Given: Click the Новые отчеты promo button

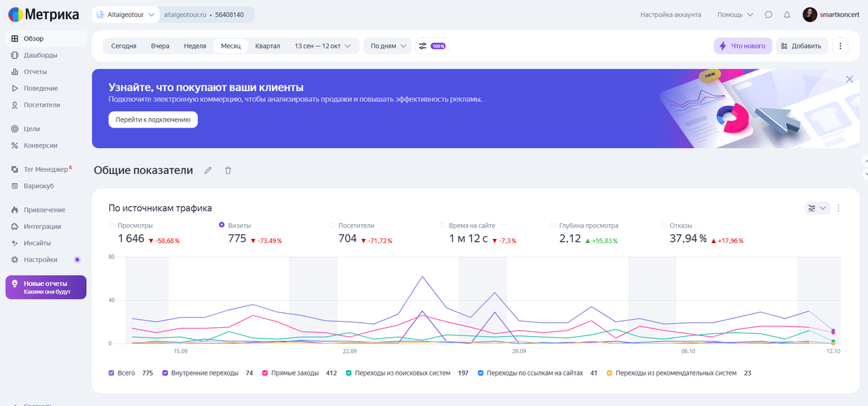Looking at the screenshot, I should (x=46, y=287).
